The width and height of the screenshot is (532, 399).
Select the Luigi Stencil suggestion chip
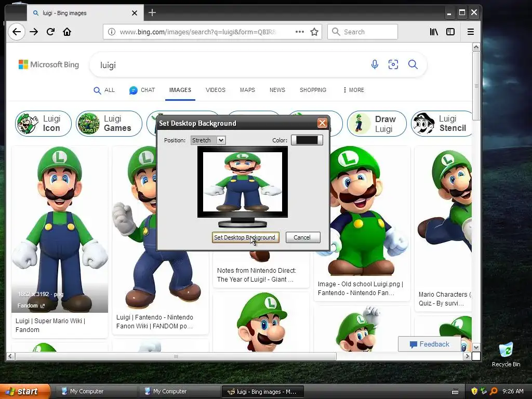coord(441,124)
